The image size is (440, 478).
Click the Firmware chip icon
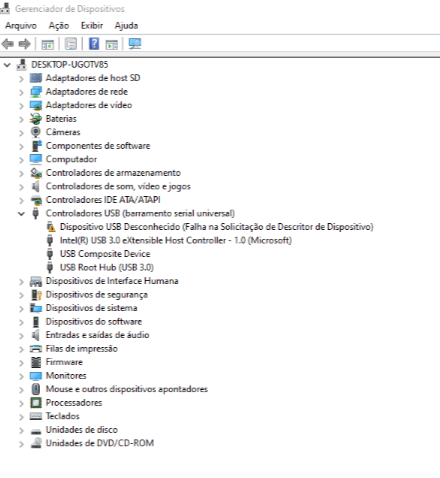(x=36, y=362)
